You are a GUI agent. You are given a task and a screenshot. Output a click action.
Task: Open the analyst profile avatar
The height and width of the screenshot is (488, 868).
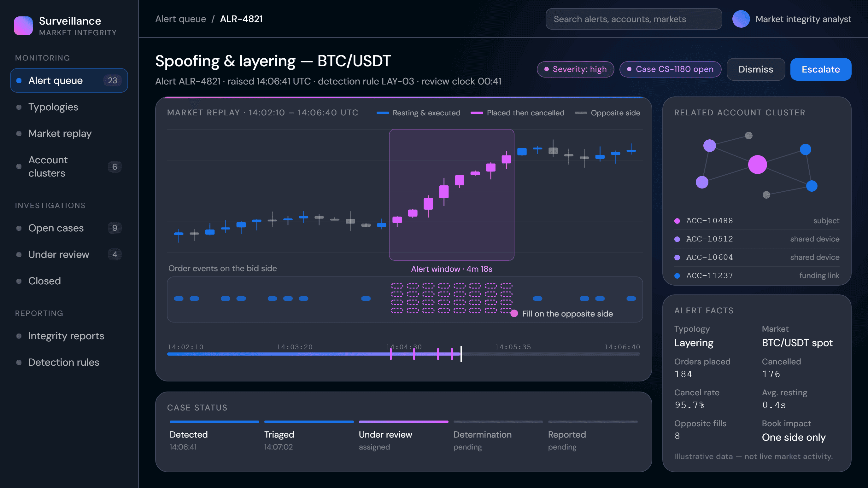click(x=741, y=19)
